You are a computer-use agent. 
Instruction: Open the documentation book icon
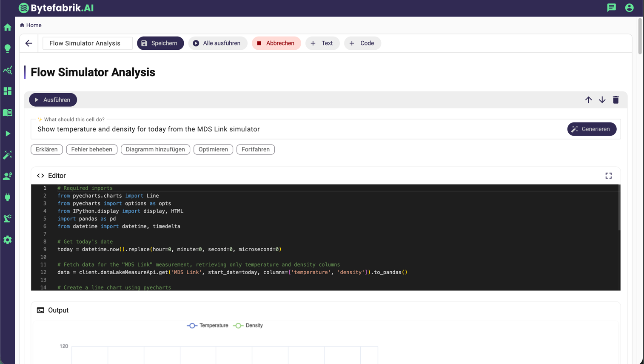(x=7, y=112)
